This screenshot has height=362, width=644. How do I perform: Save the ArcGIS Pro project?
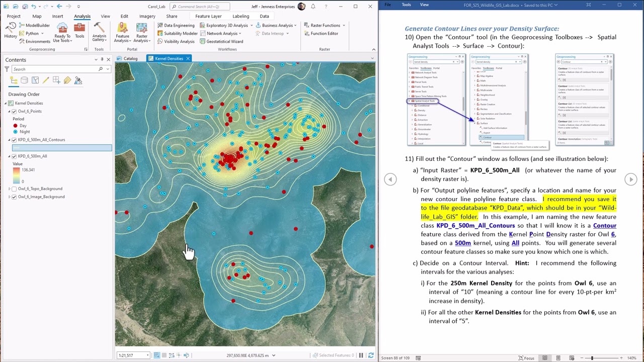click(24, 7)
